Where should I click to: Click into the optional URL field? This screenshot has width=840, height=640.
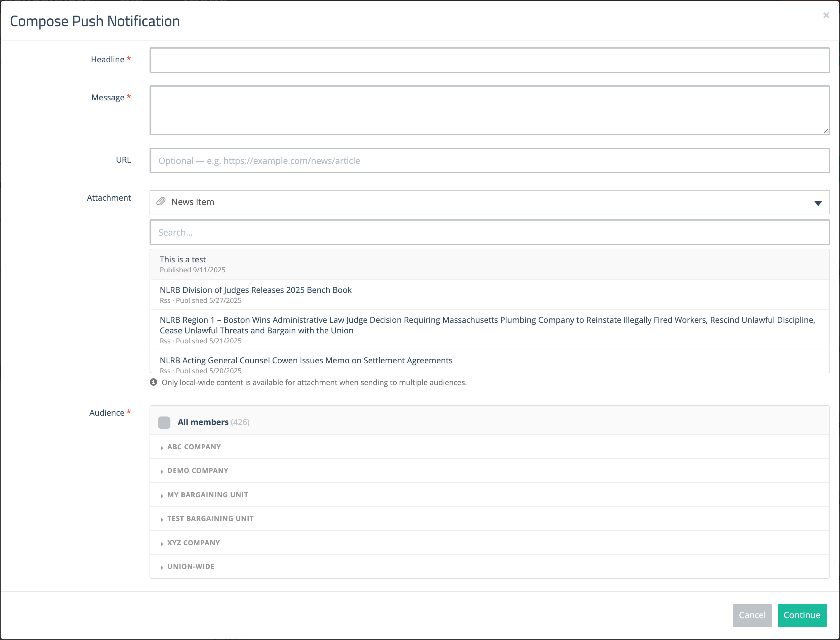click(x=489, y=160)
